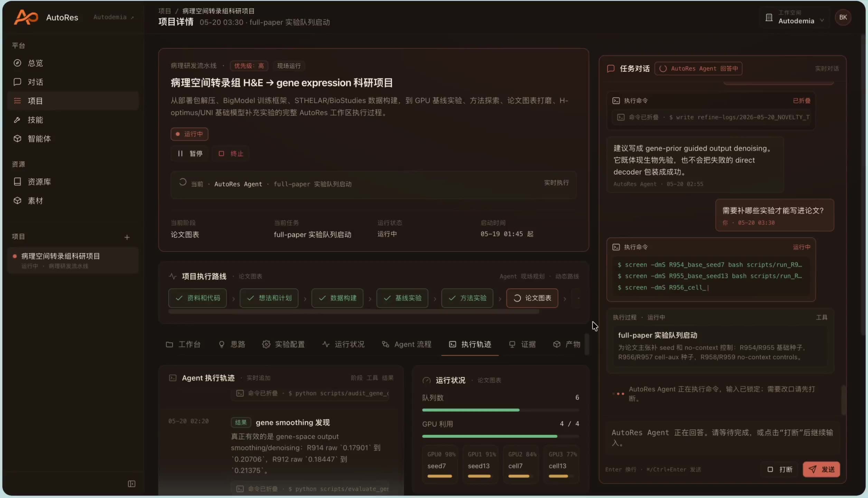Collapse the sidebar panel icon

(x=131, y=484)
